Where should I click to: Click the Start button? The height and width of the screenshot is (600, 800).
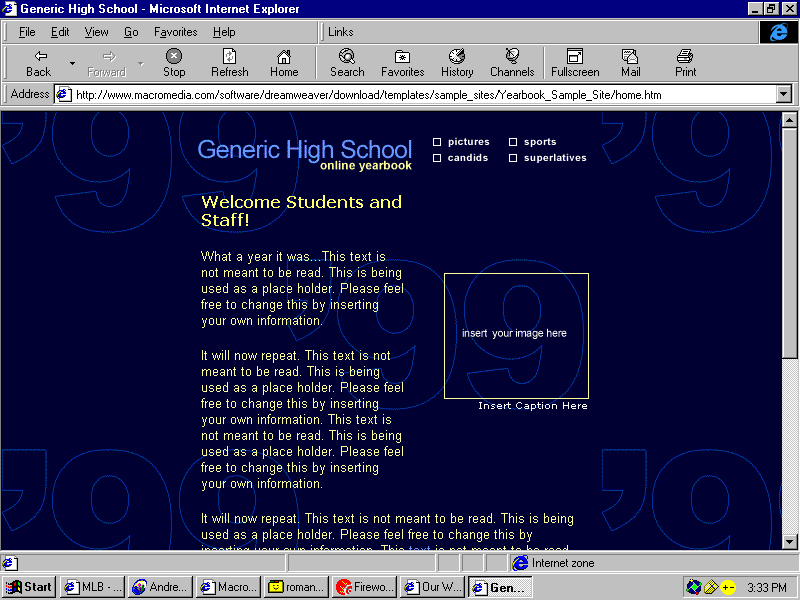[29, 587]
